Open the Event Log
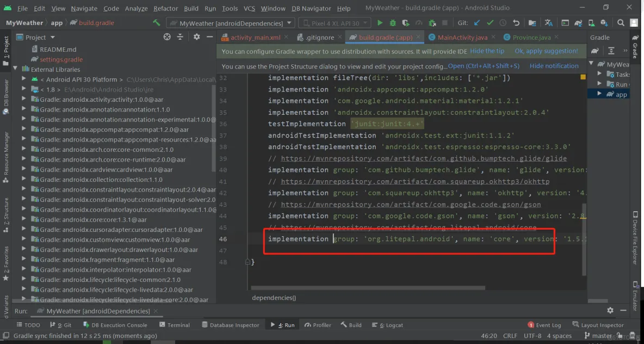The height and width of the screenshot is (344, 644). click(544, 325)
